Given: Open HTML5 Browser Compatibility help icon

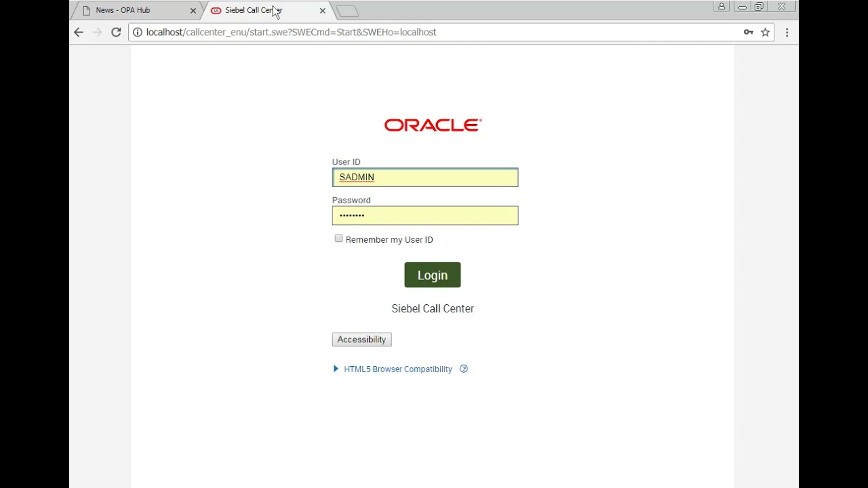Looking at the screenshot, I should coord(464,369).
